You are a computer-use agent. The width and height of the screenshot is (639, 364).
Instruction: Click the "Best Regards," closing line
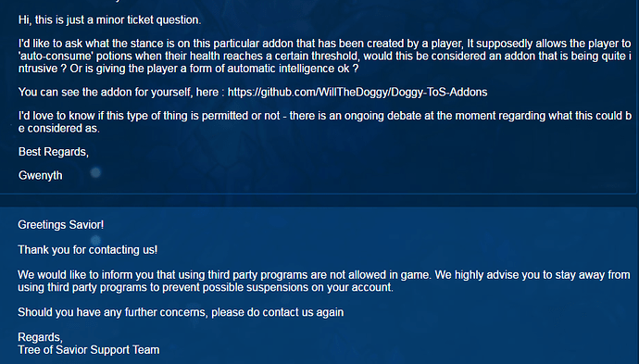tap(54, 152)
